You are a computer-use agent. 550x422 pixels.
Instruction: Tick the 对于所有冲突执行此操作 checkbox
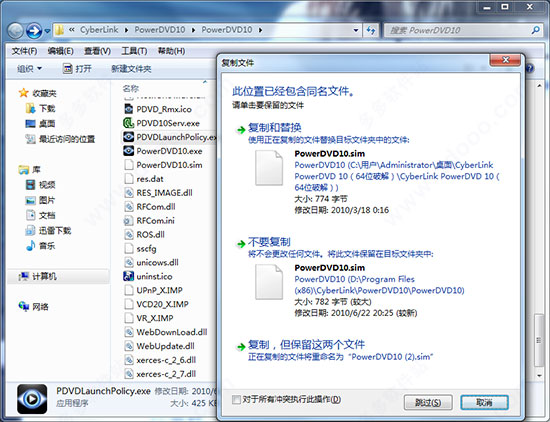(236, 400)
